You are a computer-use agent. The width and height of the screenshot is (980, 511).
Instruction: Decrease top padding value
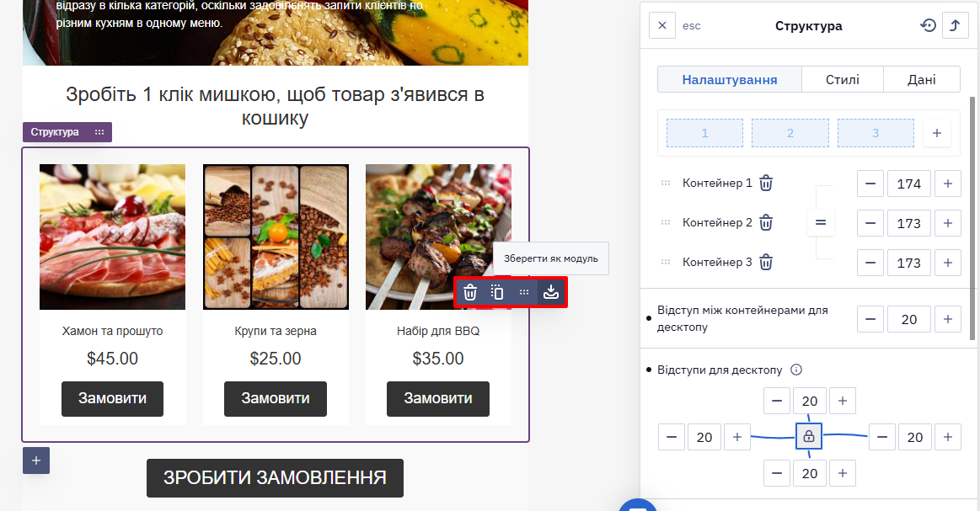coord(776,401)
